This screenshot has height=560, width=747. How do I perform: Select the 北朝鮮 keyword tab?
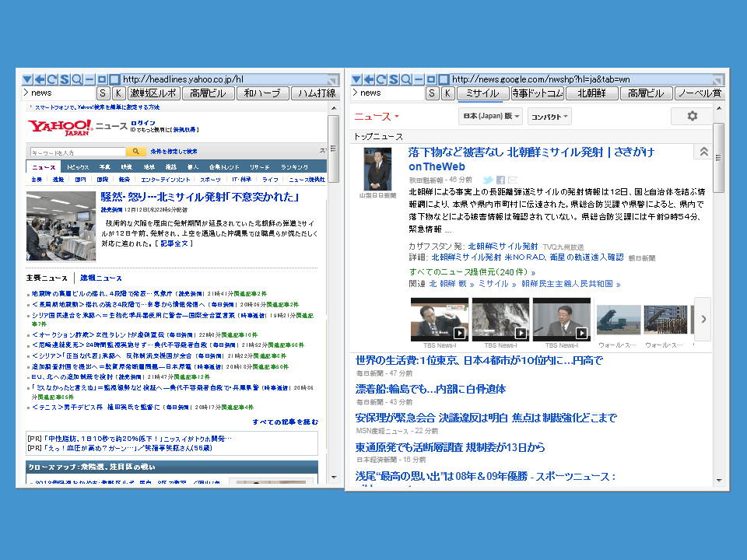pos(591,93)
